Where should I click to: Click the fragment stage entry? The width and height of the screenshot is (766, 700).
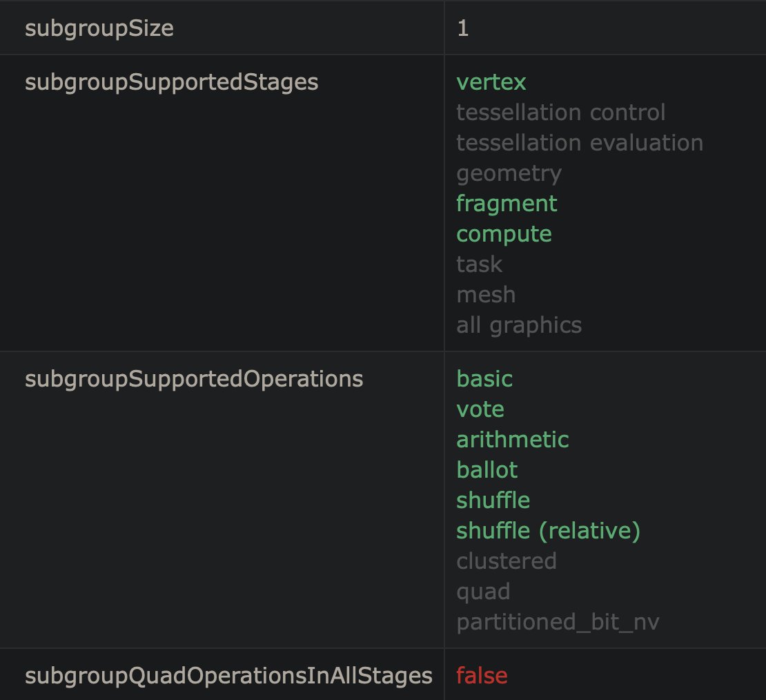(507, 204)
